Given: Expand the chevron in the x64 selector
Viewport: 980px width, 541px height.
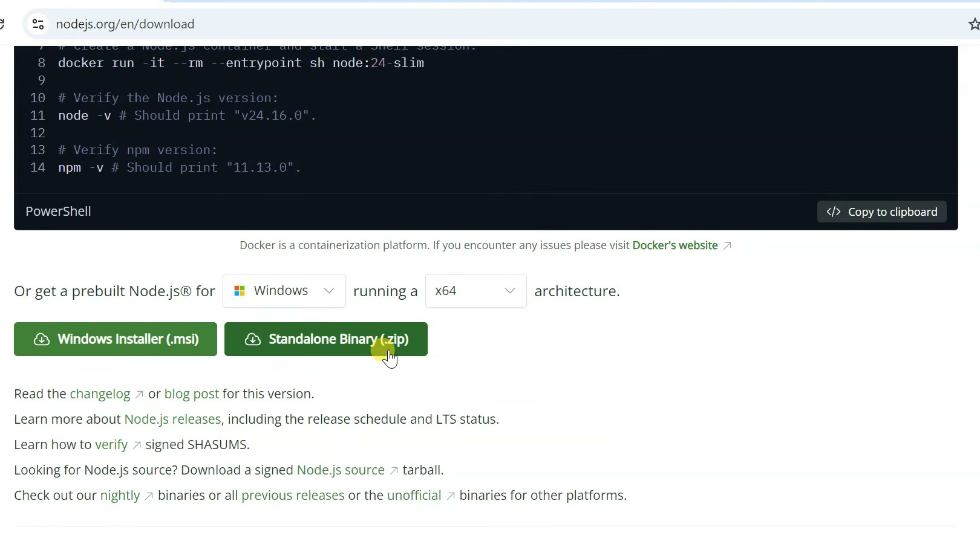Looking at the screenshot, I should pos(510,291).
